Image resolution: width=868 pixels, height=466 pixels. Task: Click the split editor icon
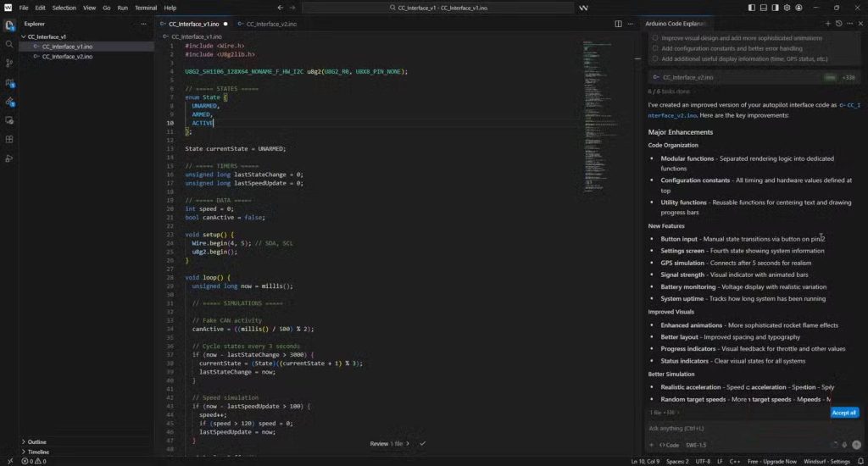point(618,24)
